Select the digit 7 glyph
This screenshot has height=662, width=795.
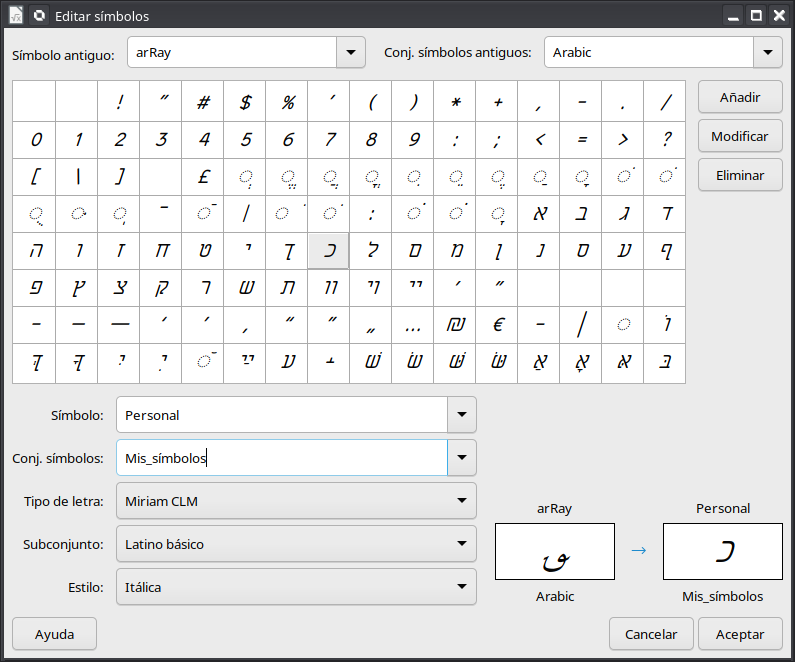coord(329,139)
